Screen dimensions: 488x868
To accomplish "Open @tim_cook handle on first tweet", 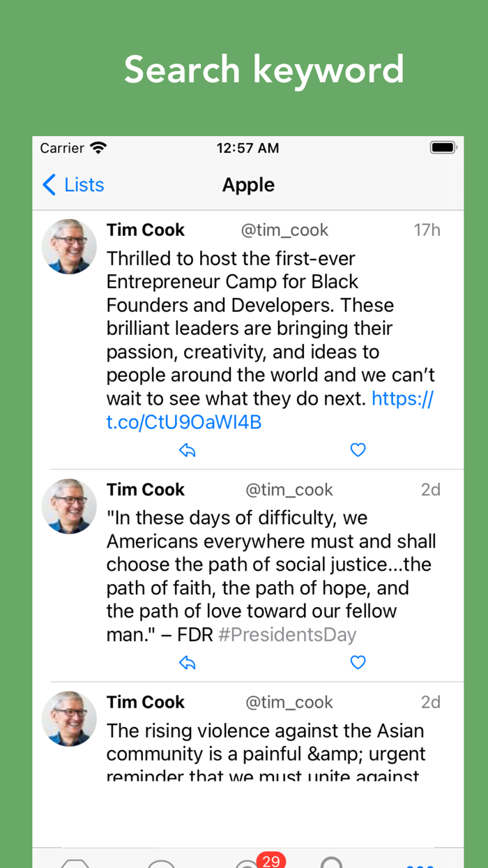I will tap(284, 230).
